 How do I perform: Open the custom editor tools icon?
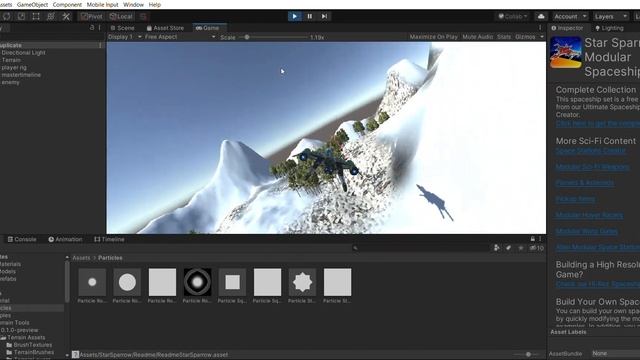coord(66,16)
